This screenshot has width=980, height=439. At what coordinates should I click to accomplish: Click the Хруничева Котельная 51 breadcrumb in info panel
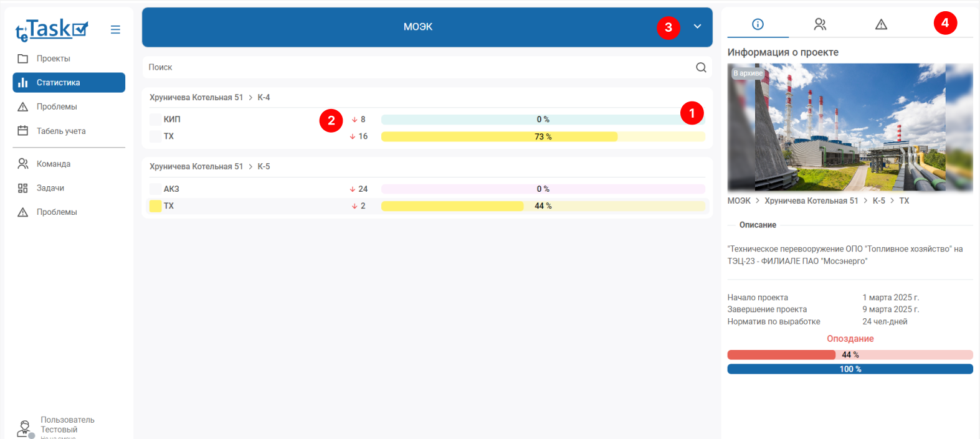(811, 201)
